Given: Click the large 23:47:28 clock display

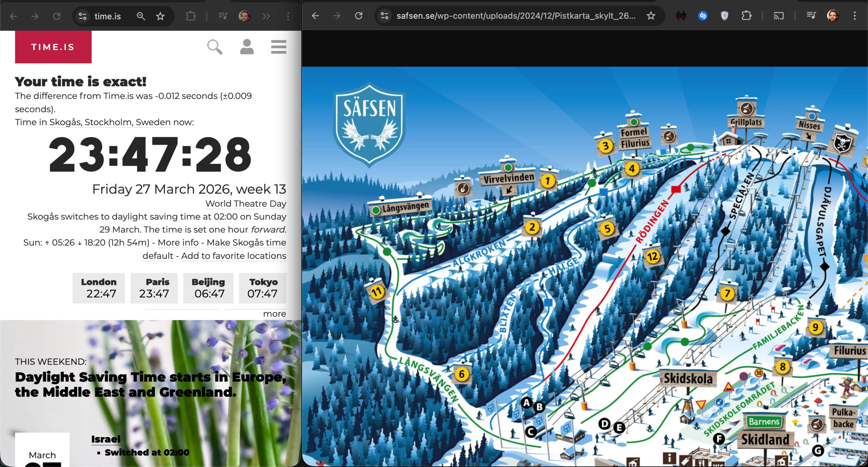Looking at the screenshot, I should [x=150, y=154].
